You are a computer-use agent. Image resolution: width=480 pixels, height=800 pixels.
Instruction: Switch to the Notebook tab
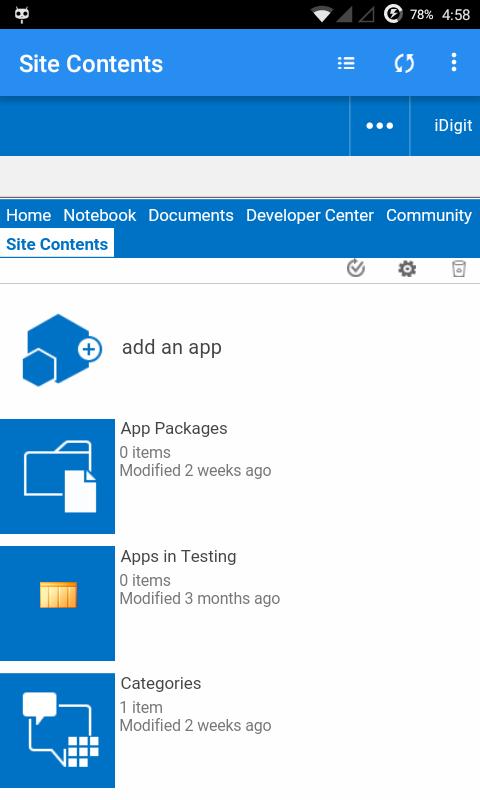pyautogui.click(x=99, y=215)
